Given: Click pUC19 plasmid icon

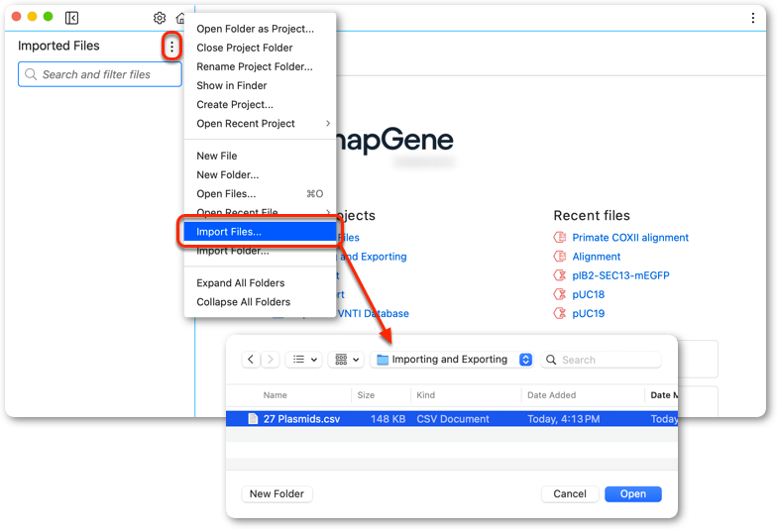Looking at the screenshot, I should pyautogui.click(x=559, y=313).
